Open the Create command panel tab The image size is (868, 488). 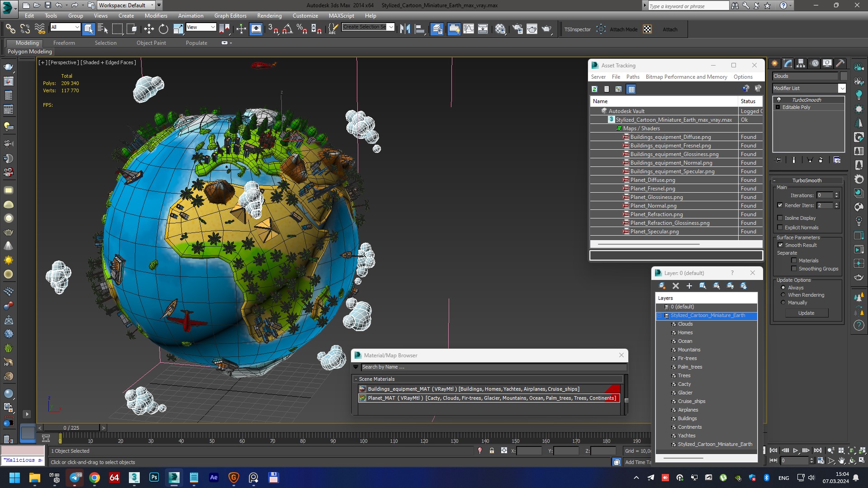pyautogui.click(x=775, y=63)
